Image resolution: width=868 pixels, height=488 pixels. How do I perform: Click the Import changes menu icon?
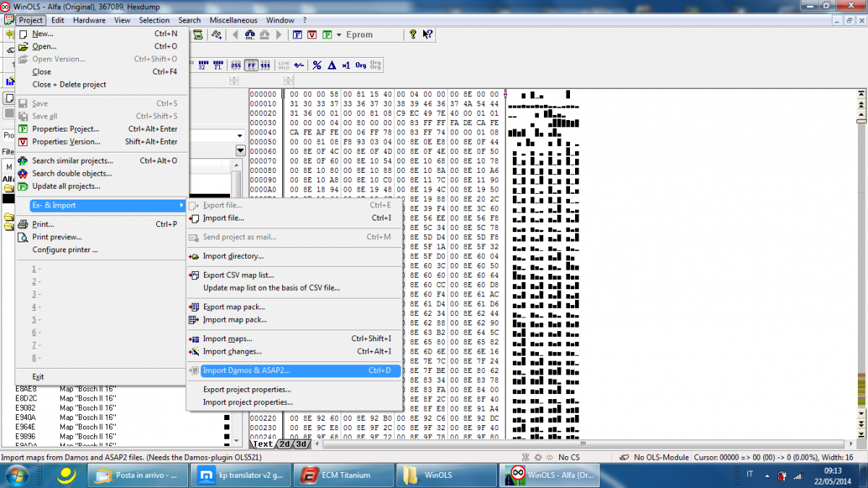[194, 351]
